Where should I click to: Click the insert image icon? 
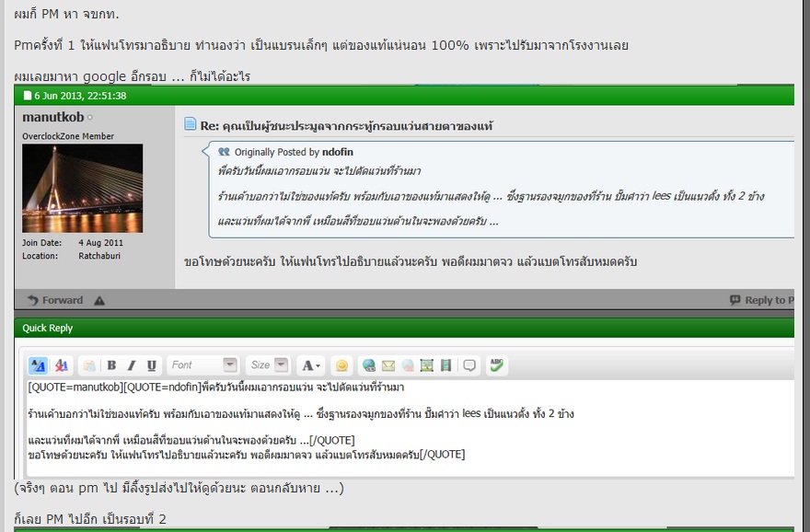tap(427, 365)
